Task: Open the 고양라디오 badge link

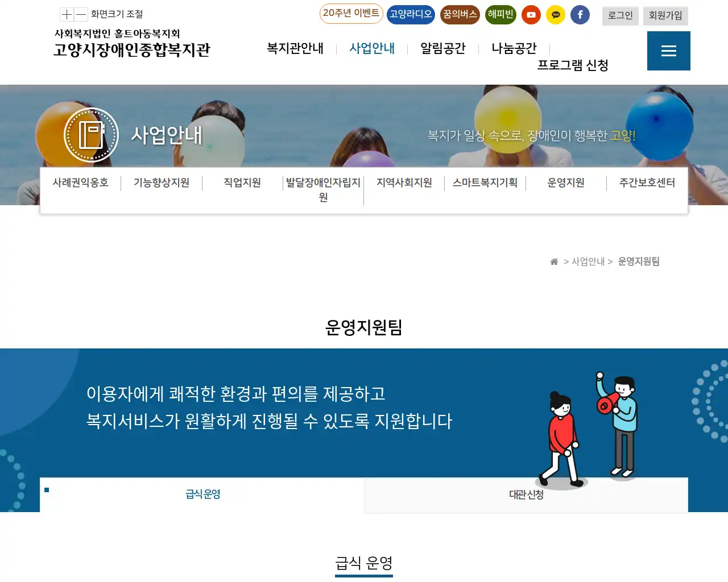Action: (411, 14)
